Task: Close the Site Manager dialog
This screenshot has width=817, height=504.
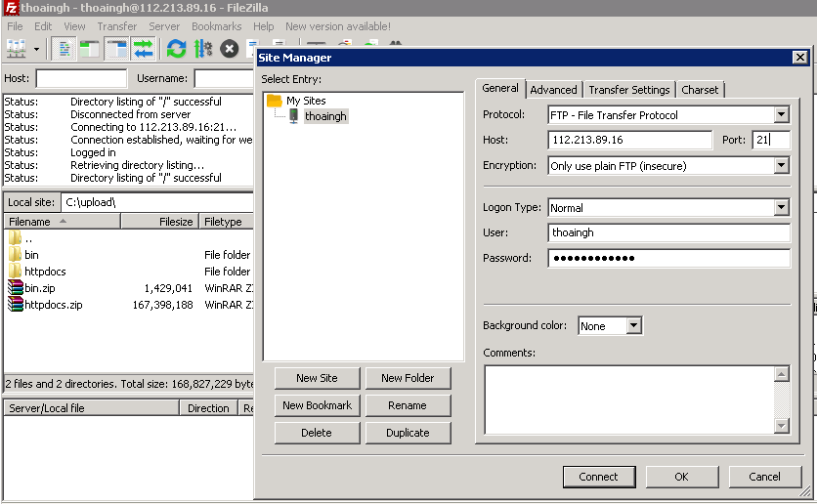Action: [799, 58]
